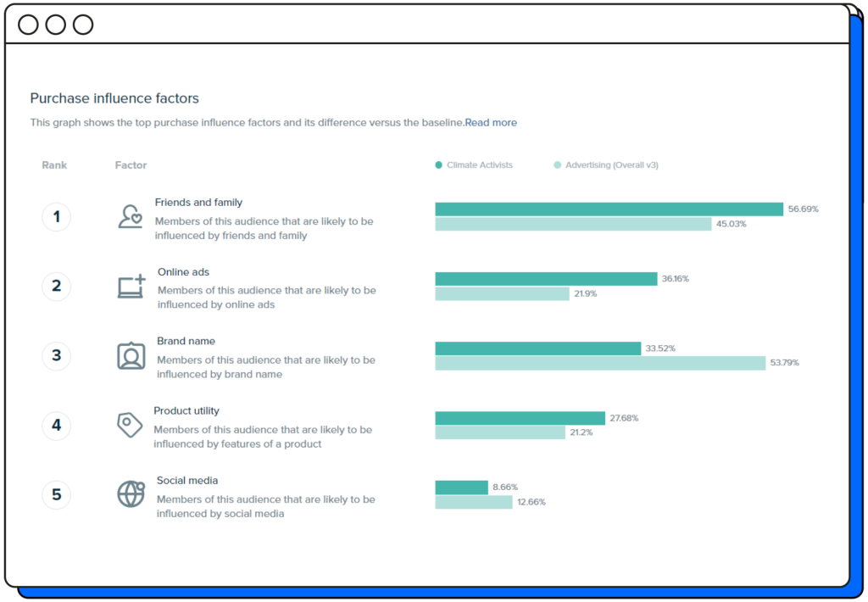This screenshot has width=868, height=602.
Task: Select the rank 3 circle badge
Action: 57,355
